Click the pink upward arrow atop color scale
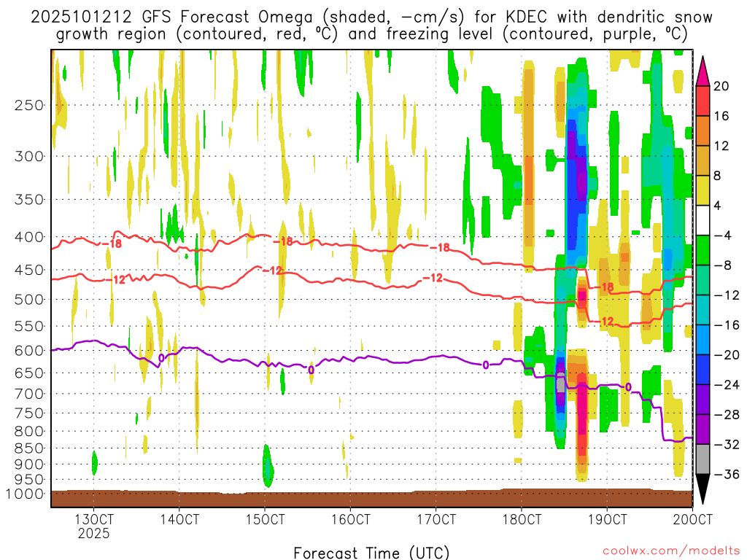747x560 pixels. point(703,71)
